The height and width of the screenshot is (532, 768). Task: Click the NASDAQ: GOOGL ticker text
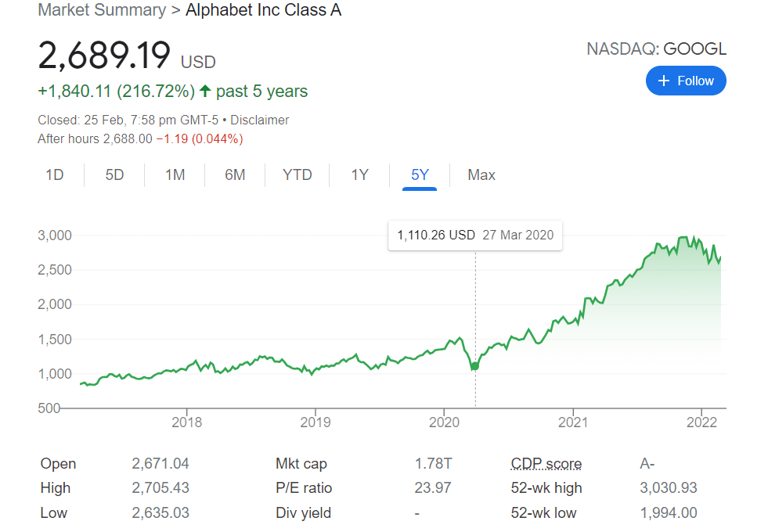pyautogui.click(x=656, y=49)
